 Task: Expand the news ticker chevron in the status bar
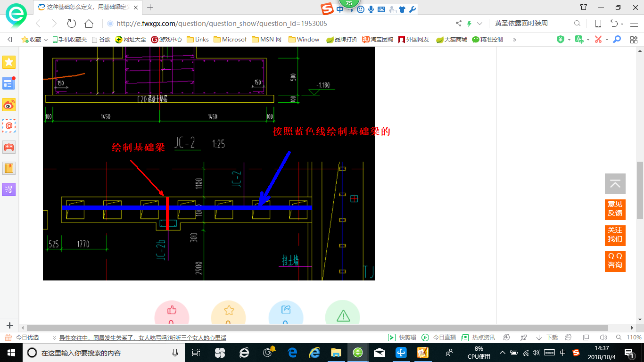click(x=55, y=337)
